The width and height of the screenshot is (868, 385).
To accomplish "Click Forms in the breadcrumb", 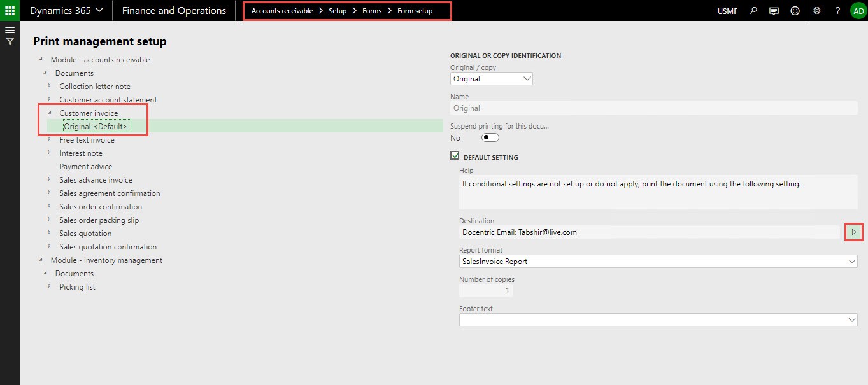I will click(x=372, y=11).
